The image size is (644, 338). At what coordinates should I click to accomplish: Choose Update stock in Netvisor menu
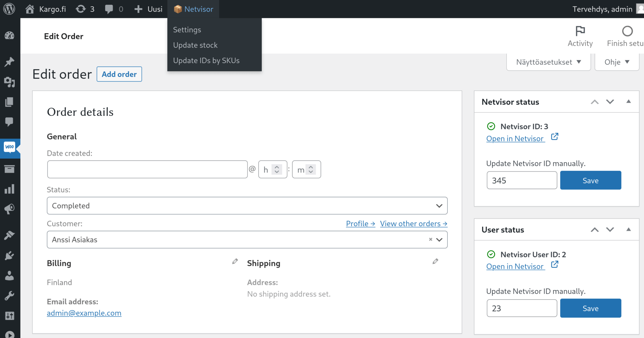click(195, 45)
